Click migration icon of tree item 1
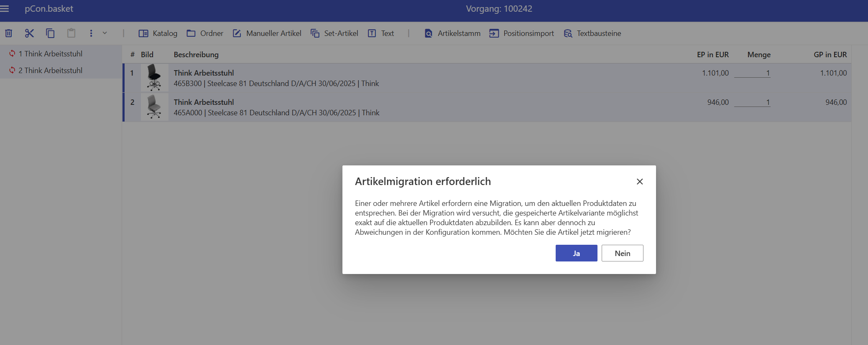Viewport: 868px width, 345px height. coord(12,53)
